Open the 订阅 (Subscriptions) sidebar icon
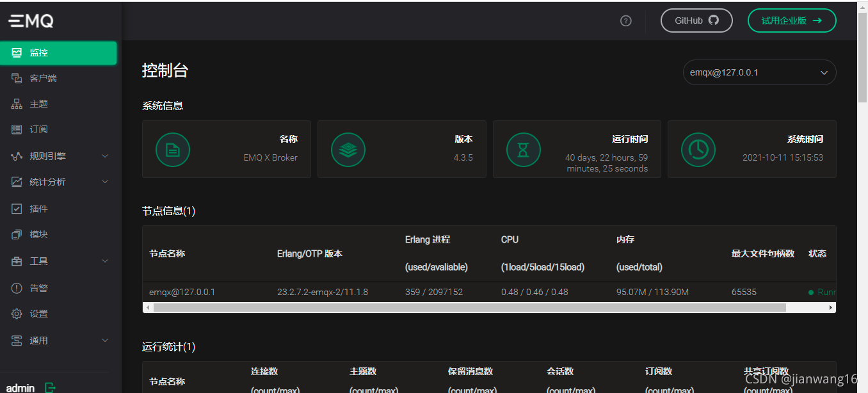The image size is (868, 393). [x=16, y=129]
